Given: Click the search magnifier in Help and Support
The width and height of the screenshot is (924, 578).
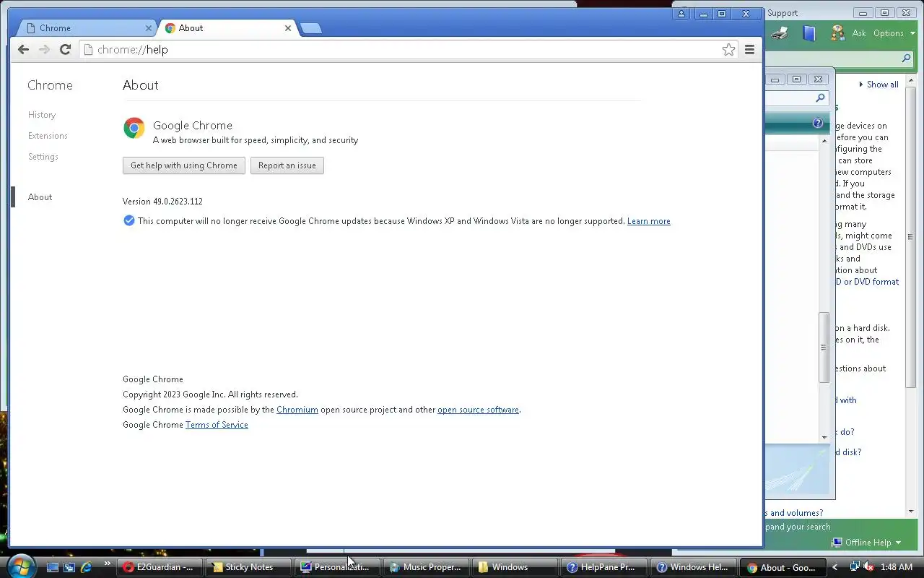Looking at the screenshot, I should [x=906, y=59].
